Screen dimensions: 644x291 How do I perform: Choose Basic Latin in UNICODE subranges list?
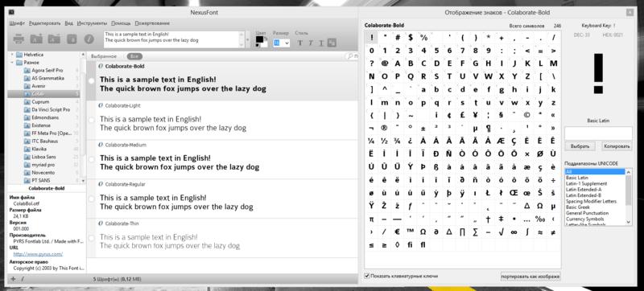[577, 178]
